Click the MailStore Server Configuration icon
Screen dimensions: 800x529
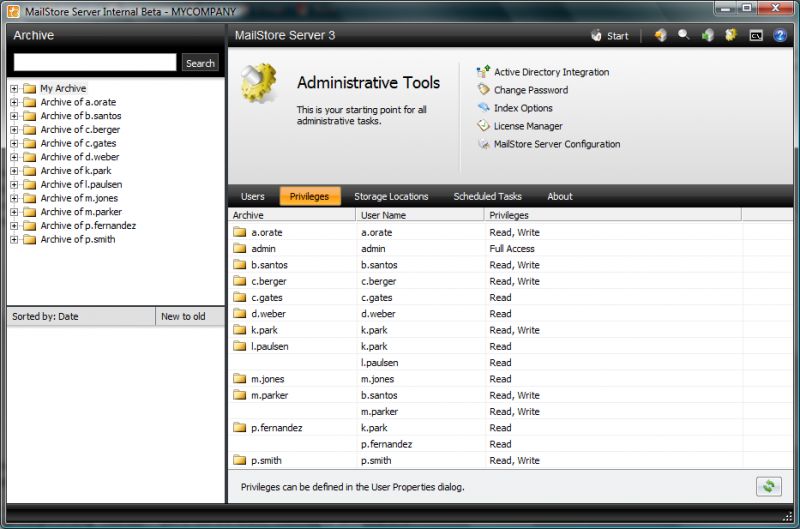483,144
